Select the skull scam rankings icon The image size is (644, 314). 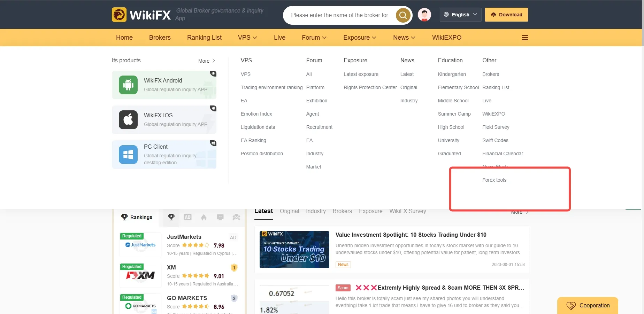click(236, 217)
